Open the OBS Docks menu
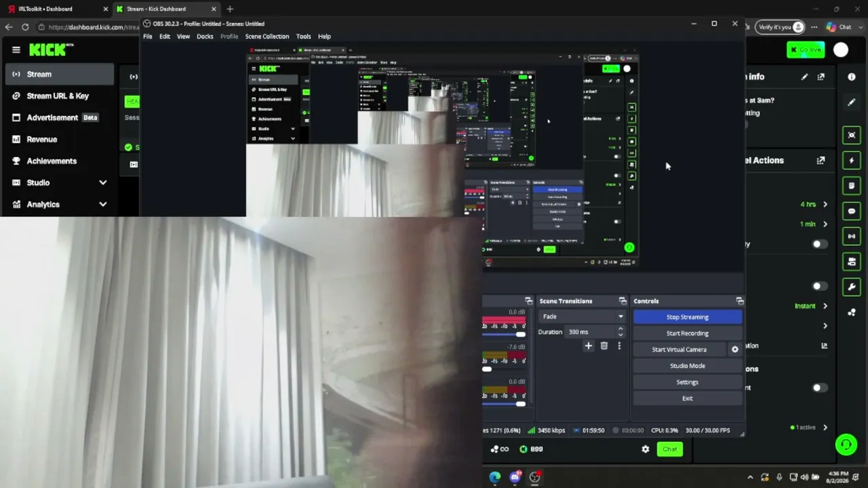Screen dimensions: 868x488 pyautogui.click(x=205, y=37)
